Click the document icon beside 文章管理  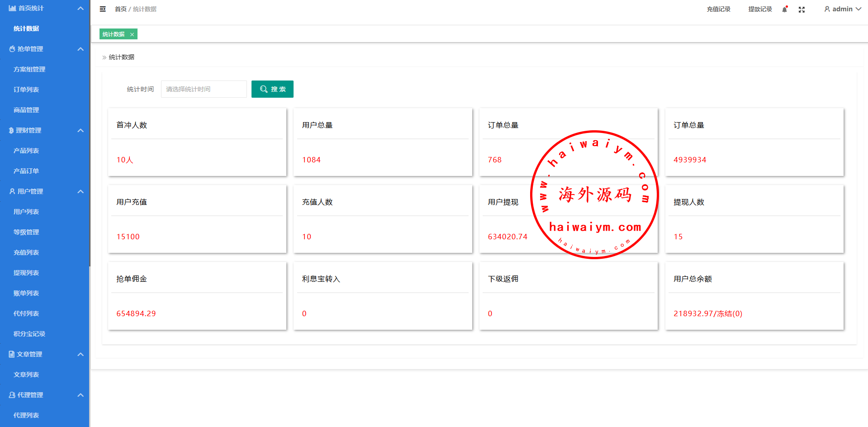point(12,354)
